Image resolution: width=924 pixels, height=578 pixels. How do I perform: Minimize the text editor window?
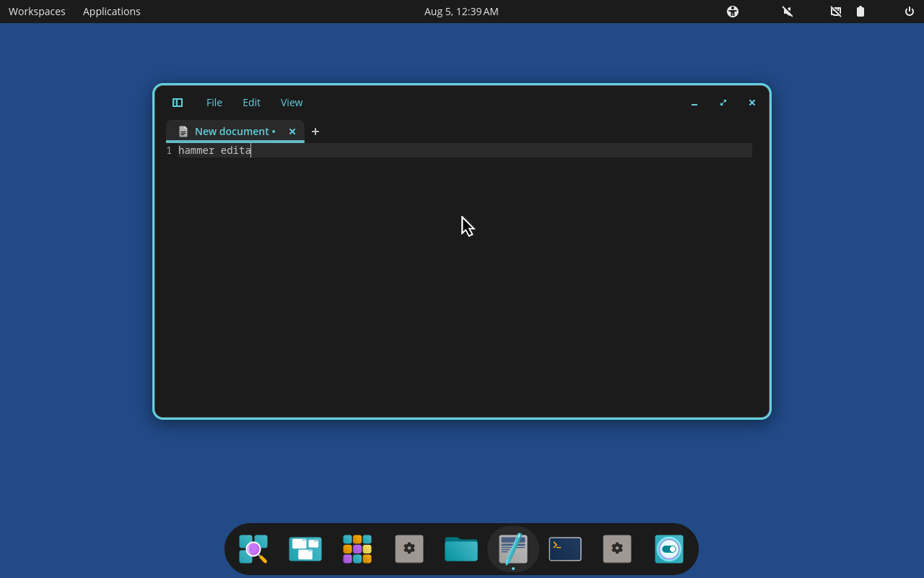[x=694, y=103]
